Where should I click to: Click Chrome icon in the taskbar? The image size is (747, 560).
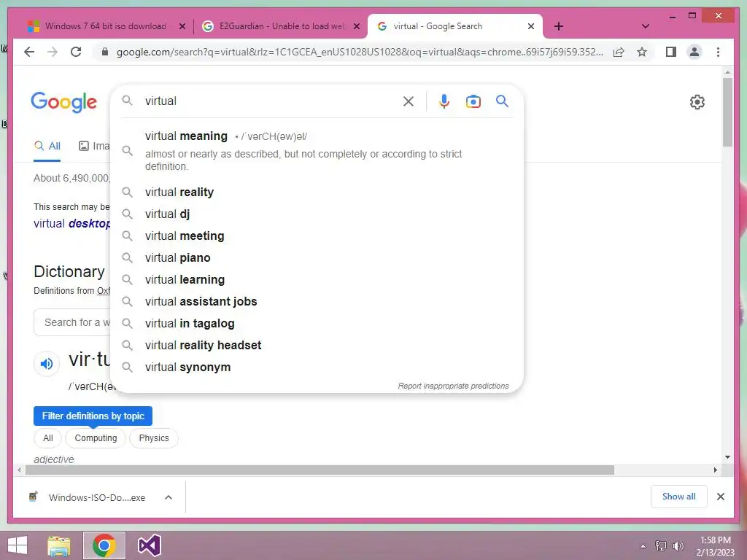coord(104,545)
